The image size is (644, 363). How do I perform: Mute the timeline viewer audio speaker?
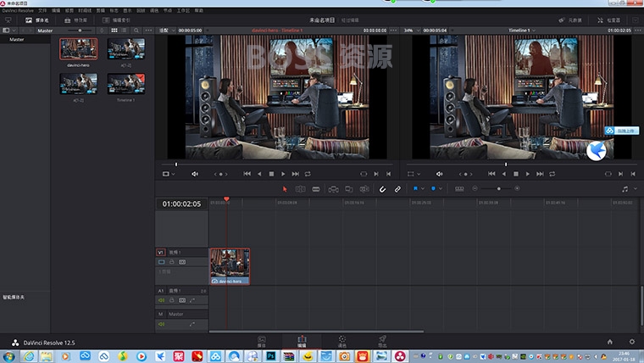click(x=440, y=174)
